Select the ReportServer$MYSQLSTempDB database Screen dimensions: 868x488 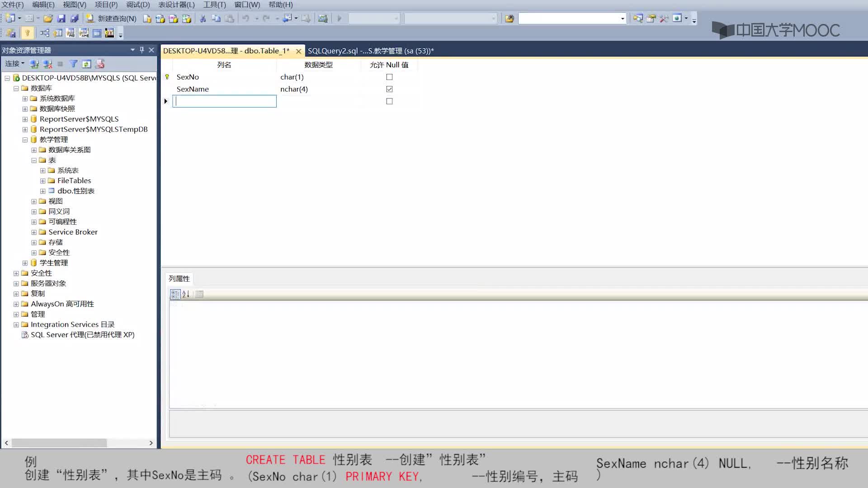pyautogui.click(x=94, y=129)
